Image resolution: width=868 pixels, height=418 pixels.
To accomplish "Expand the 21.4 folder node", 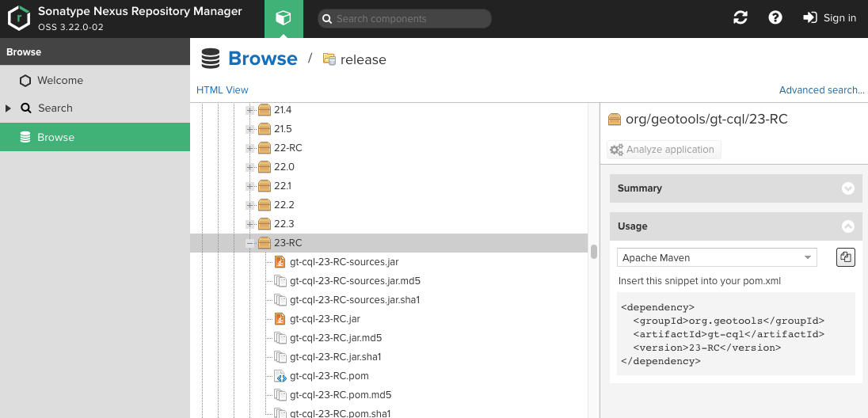I will pos(250,111).
